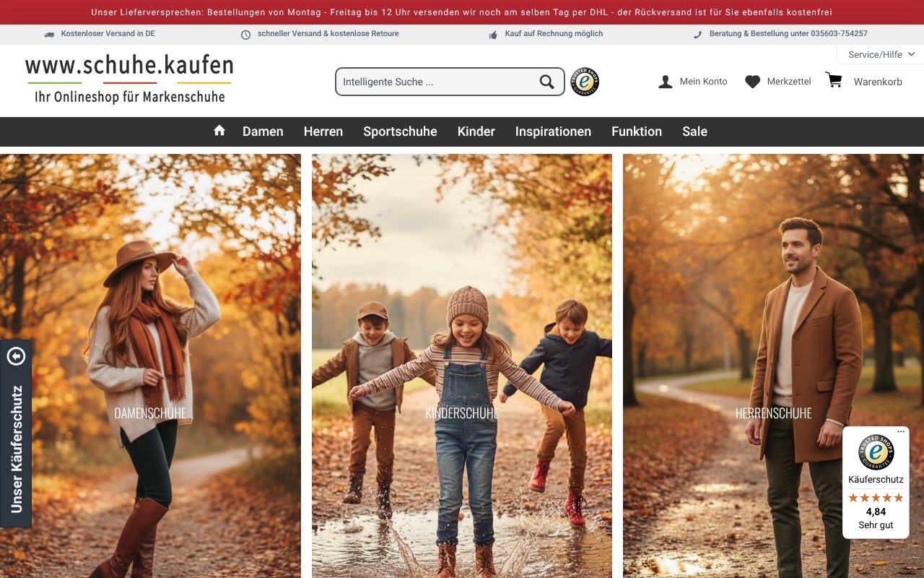This screenshot has height=578, width=924.
Task: Click the Trusted Shops e-logo in the Käuferschutz widget
Action: point(875,454)
